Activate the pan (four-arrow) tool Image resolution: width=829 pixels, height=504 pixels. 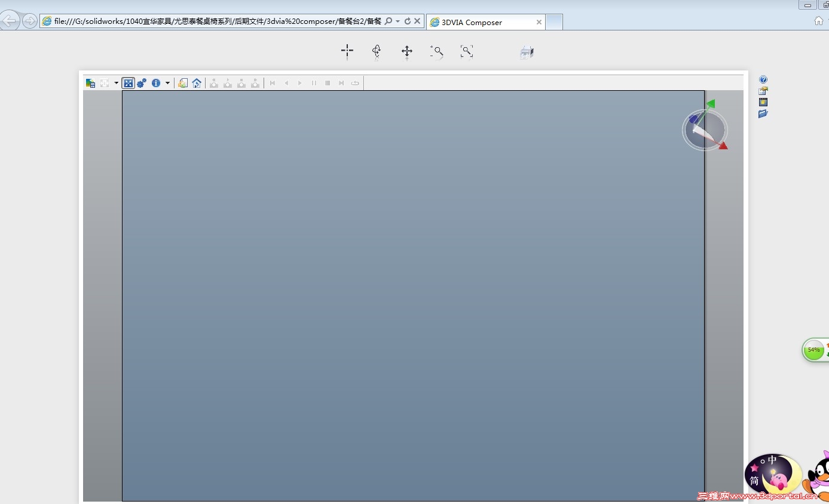point(407,51)
